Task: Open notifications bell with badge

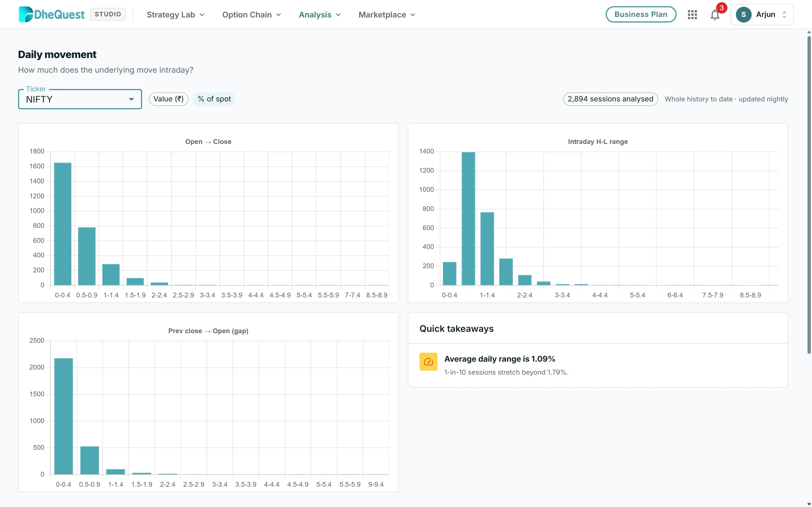Action: 715,14
